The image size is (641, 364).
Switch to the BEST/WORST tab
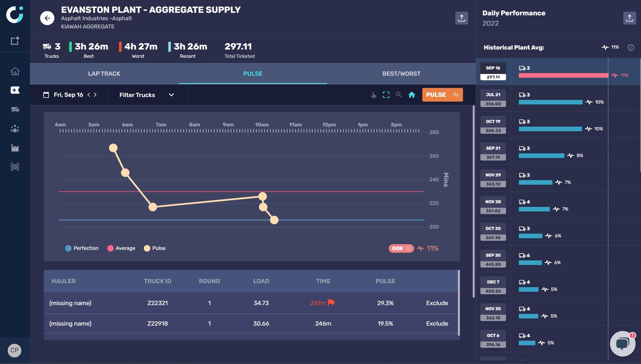(402, 74)
